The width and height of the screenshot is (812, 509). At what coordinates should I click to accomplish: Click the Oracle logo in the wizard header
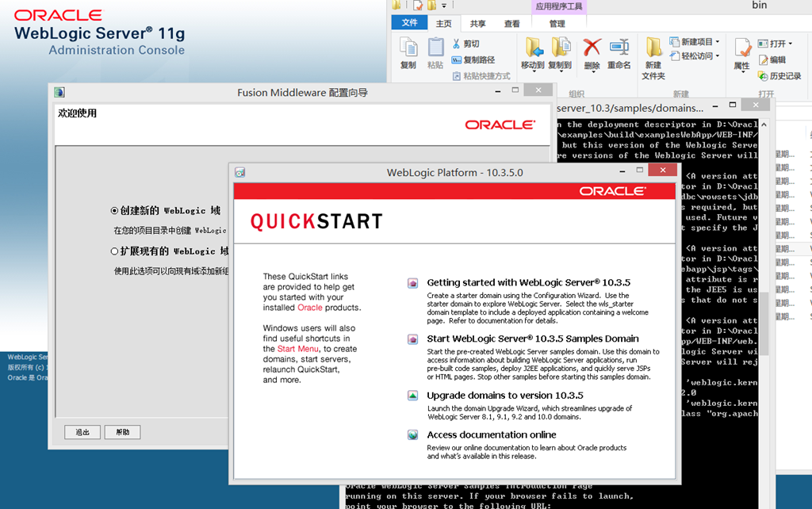click(x=500, y=124)
